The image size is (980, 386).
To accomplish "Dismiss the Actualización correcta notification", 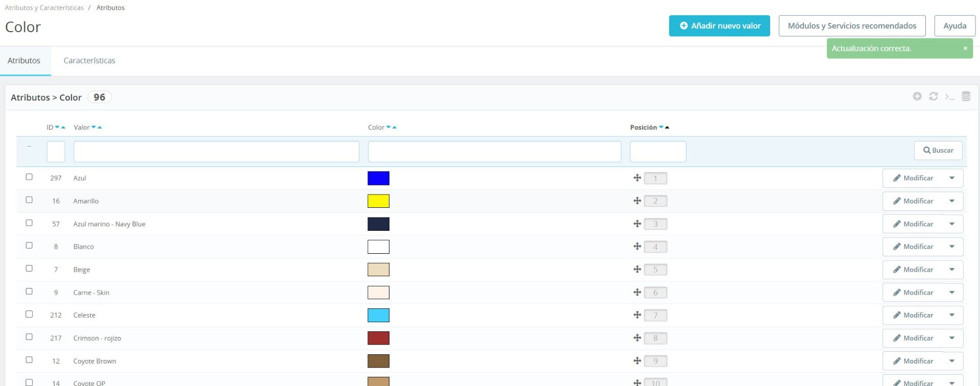I will point(965,48).
